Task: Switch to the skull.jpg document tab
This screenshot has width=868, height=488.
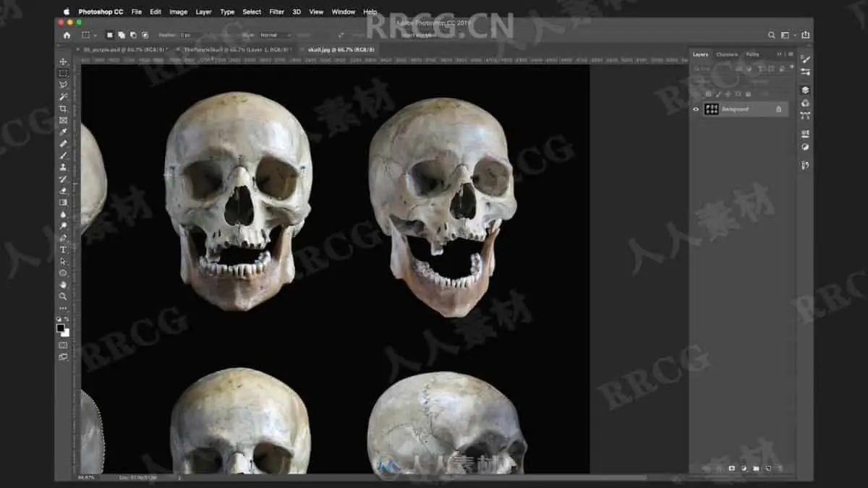Action: pyautogui.click(x=341, y=49)
